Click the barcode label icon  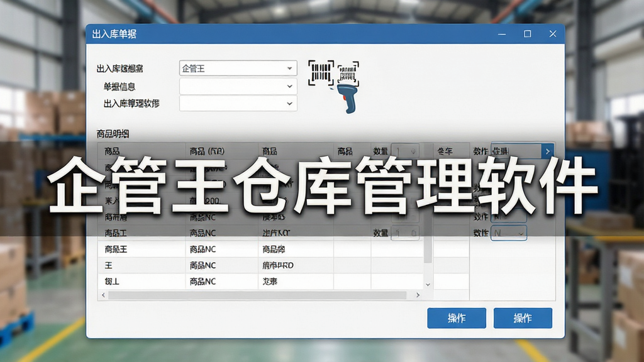[x=321, y=73]
